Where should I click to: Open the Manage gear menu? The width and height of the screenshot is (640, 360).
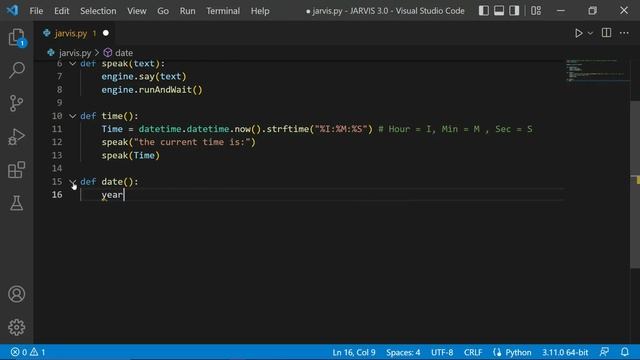click(16, 327)
